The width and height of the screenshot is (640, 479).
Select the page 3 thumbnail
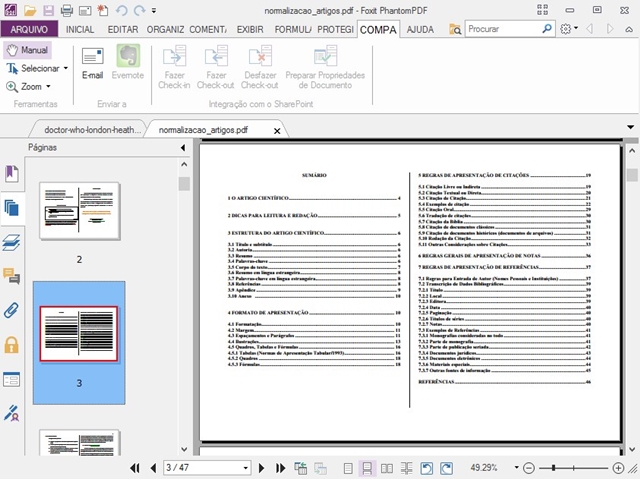tap(79, 334)
